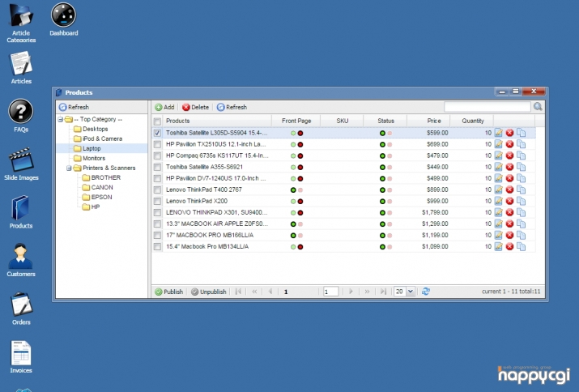Viewport: 579px width, 392px height.
Task: Click the paging bar refresh icon
Action: (x=426, y=292)
